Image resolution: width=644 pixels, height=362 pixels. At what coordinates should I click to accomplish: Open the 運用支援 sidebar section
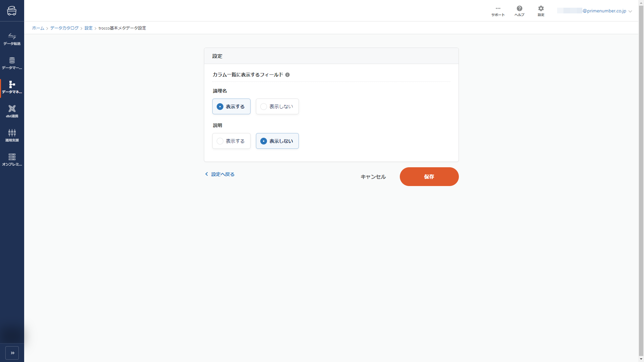pos(12,136)
